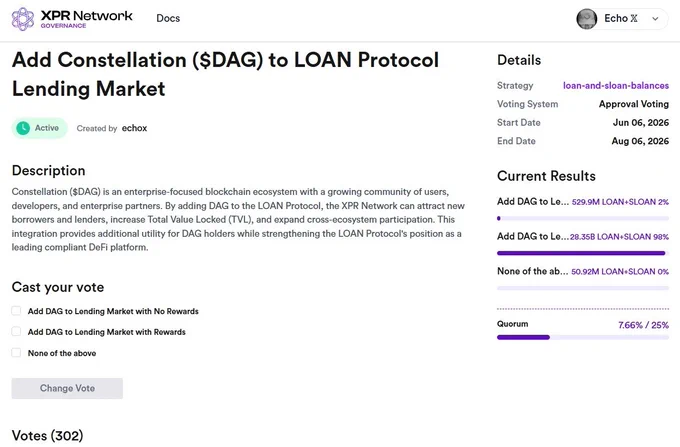Click the Votes (302) heading
The width and height of the screenshot is (680, 447).
point(47,435)
